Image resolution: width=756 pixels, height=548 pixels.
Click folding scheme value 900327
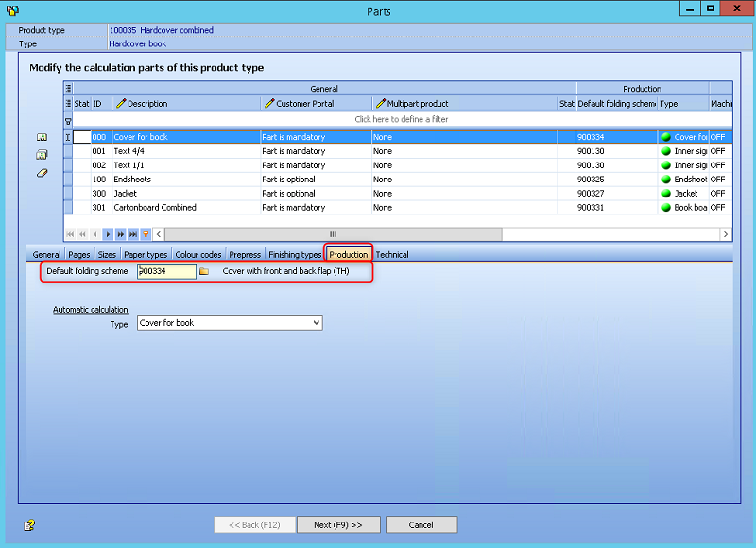pyautogui.click(x=591, y=194)
